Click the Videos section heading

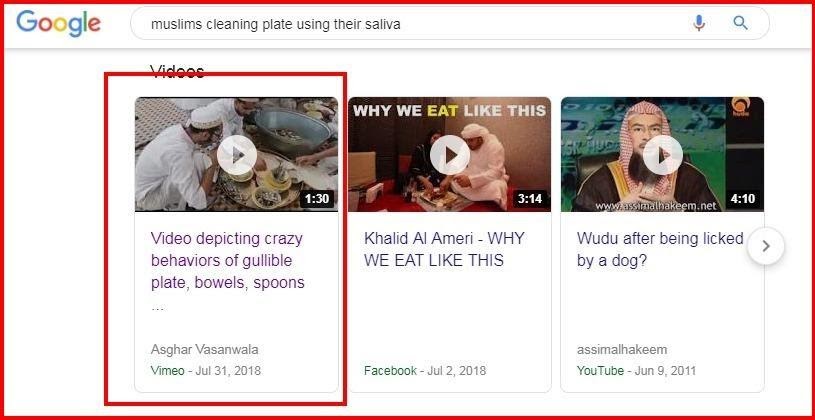pyautogui.click(x=177, y=71)
